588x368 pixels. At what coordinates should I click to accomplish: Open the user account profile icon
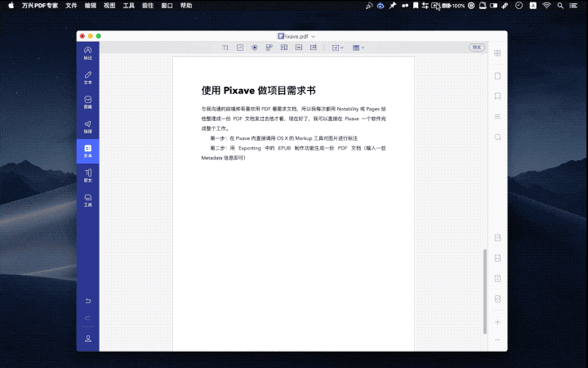[x=87, y=339]
